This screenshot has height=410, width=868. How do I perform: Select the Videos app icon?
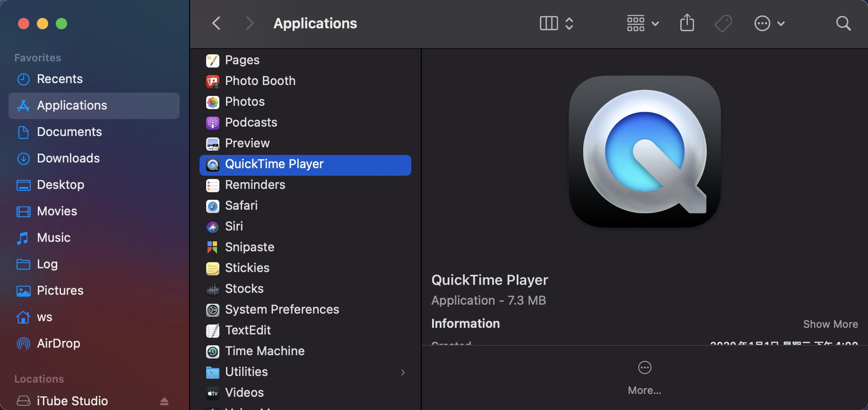(213, 393)
